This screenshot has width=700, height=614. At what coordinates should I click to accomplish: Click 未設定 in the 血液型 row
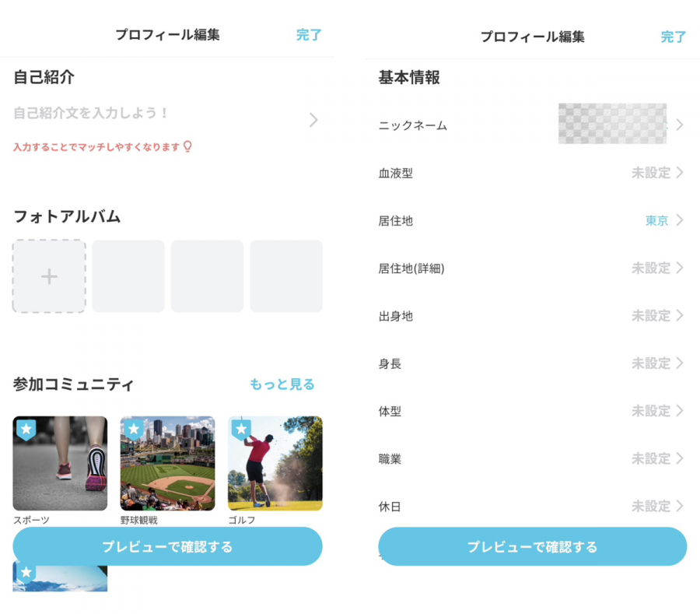[651, 173]
